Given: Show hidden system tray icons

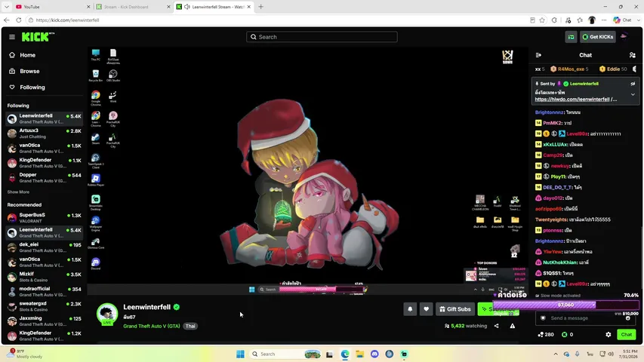Looking at the screenshot, I should tap(555, 354).
